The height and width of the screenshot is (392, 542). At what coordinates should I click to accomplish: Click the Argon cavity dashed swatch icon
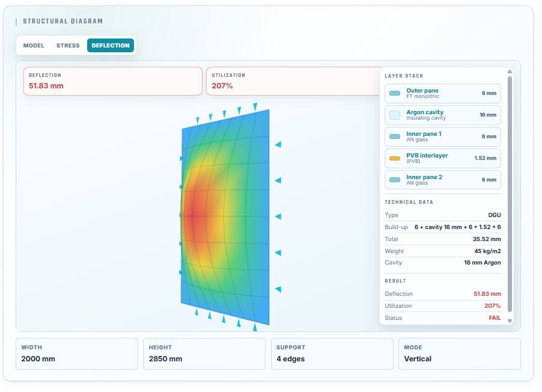(x=395, y=115)
